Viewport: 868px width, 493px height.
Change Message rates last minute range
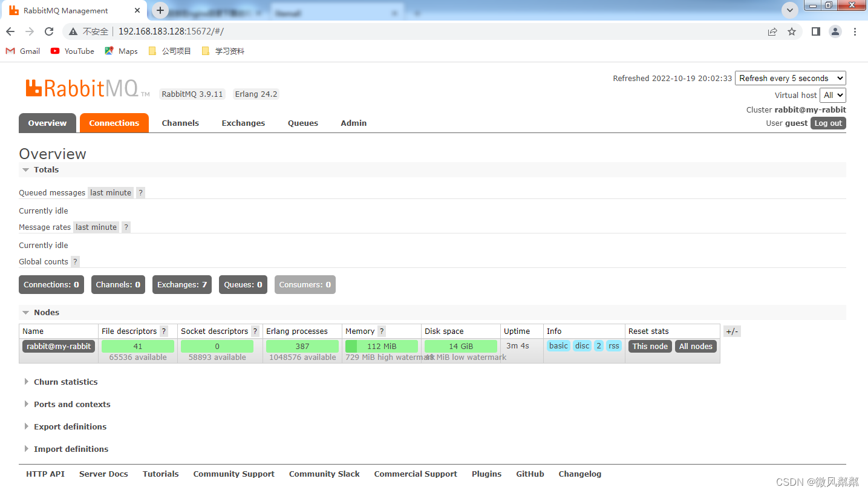(96, 227)
